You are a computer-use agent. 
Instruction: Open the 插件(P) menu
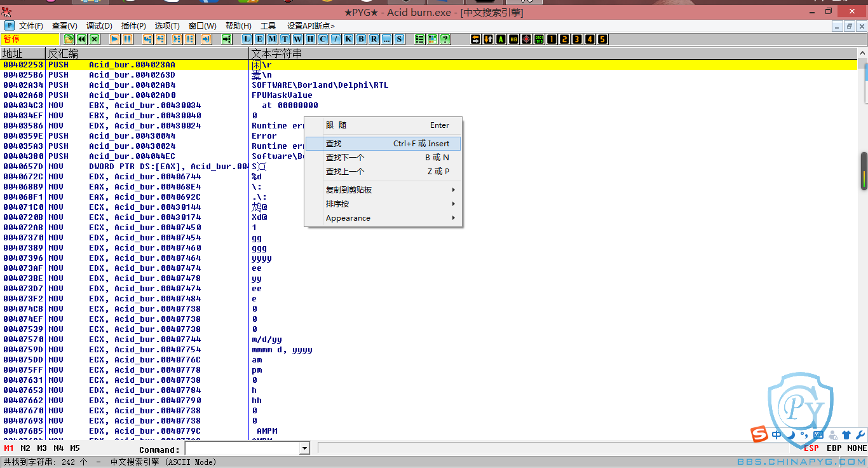pyautogui.click(x=133, y=25)
